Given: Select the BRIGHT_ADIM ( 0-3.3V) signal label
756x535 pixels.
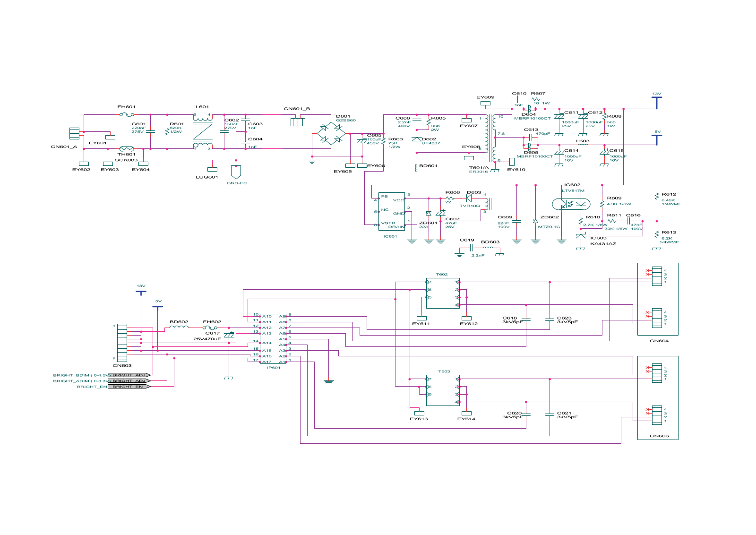Looking at the screenshot, I should point(81,381).
